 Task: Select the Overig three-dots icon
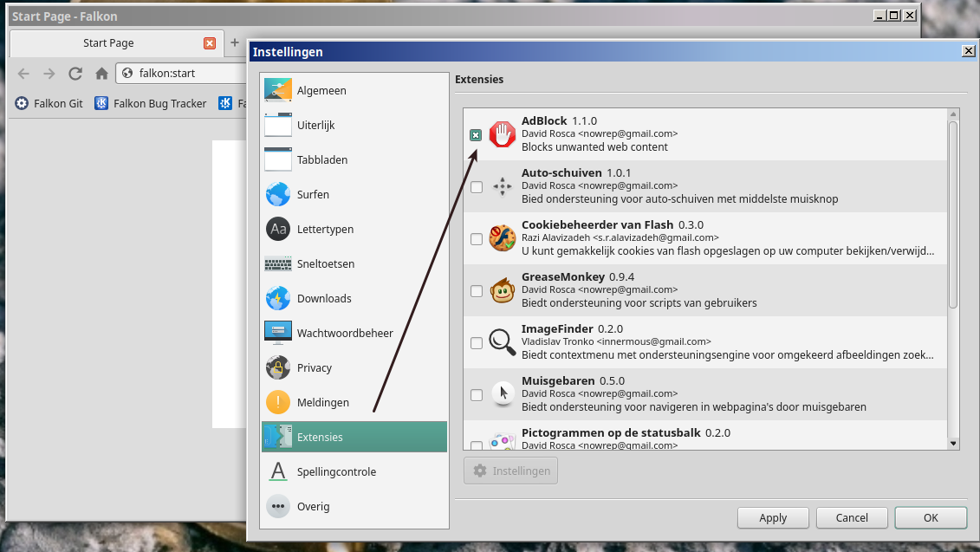pos(277,506)
